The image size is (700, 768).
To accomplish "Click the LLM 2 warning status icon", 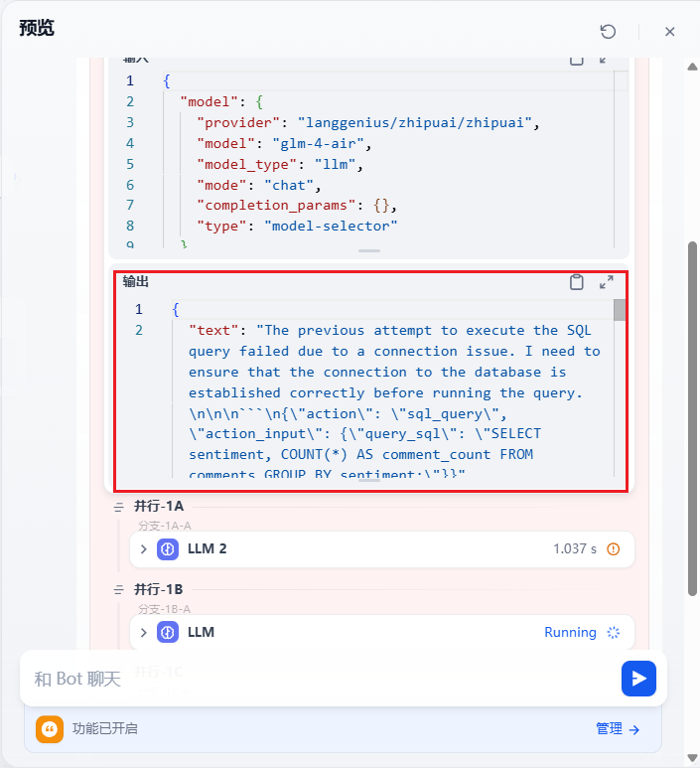I will [x=613, y=549].
